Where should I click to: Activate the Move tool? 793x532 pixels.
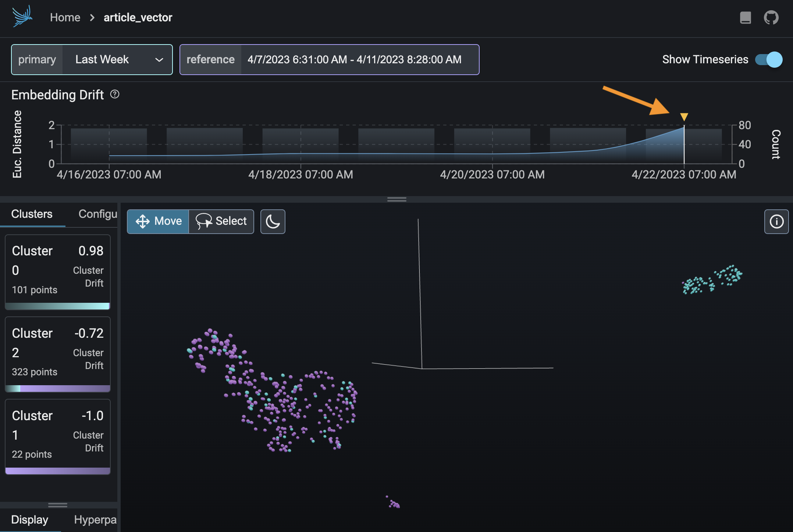pos(158,221)
